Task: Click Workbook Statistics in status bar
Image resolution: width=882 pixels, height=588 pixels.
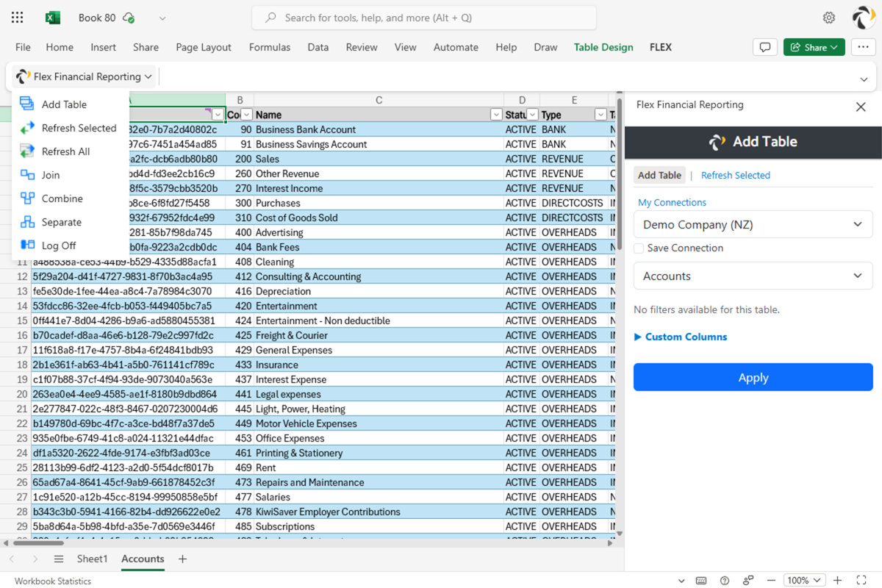Action: [x=53, y=581]
